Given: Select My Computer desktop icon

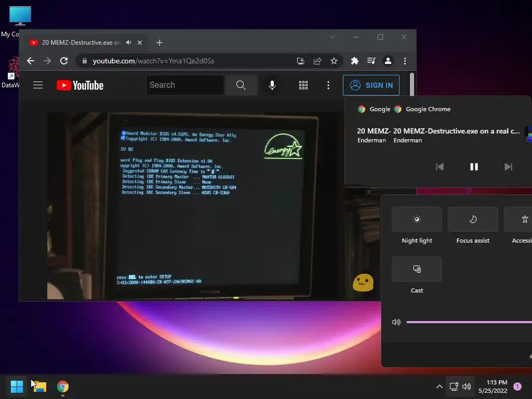Looking at the screenshot, I should pos(20,16).
